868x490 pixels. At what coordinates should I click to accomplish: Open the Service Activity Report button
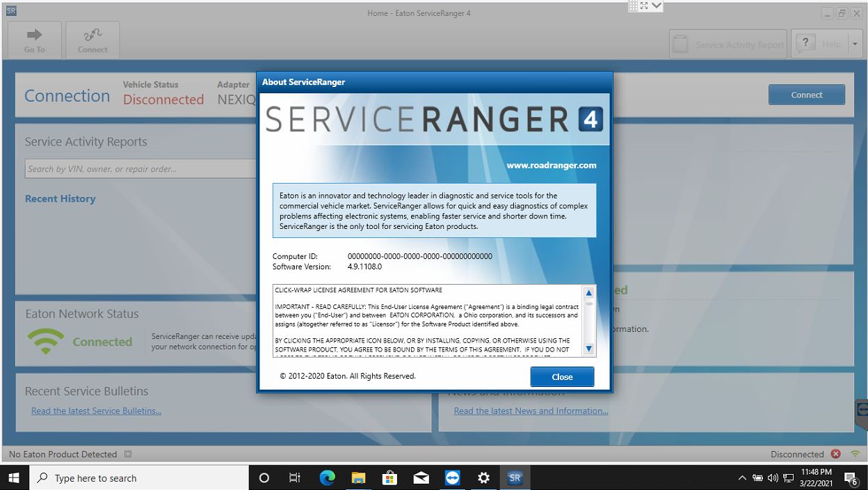pos(728,44)
